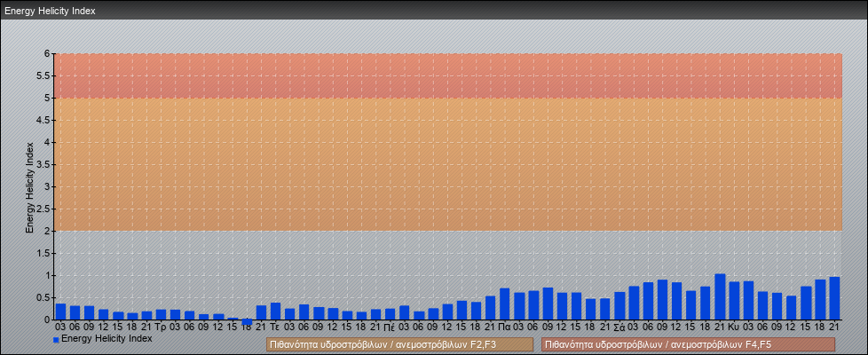The width and height of the screenshot is (868, 355).
Task: Click the y-axis value 2
Action: pyautogui.click(x=47, y=231)
